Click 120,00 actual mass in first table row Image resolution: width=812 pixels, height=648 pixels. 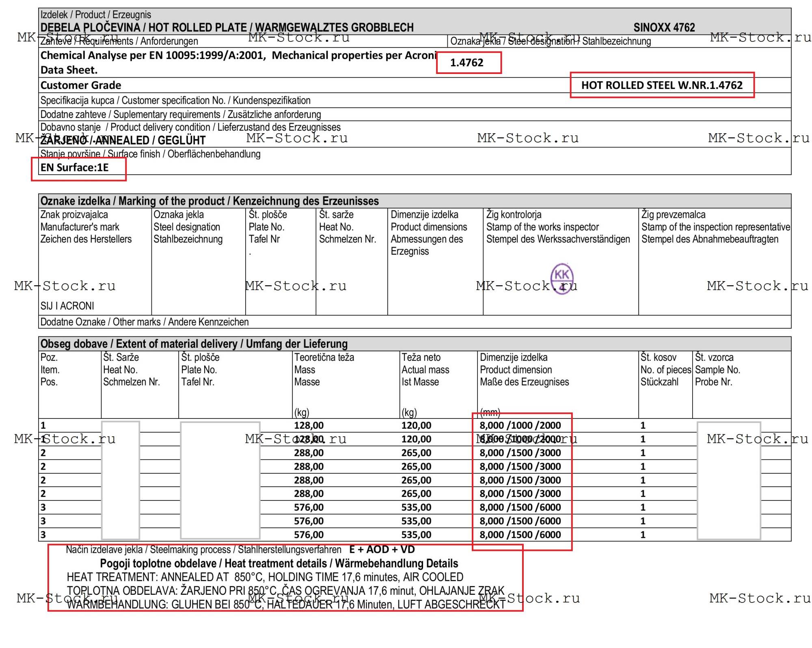coord(417,425)
